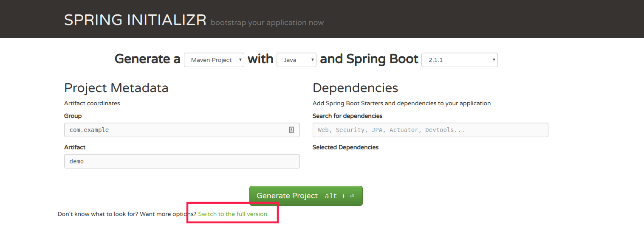Viewport: 644px width, 244px height.
Task: Click the Project Metadata heading
Action: (116, 88)
